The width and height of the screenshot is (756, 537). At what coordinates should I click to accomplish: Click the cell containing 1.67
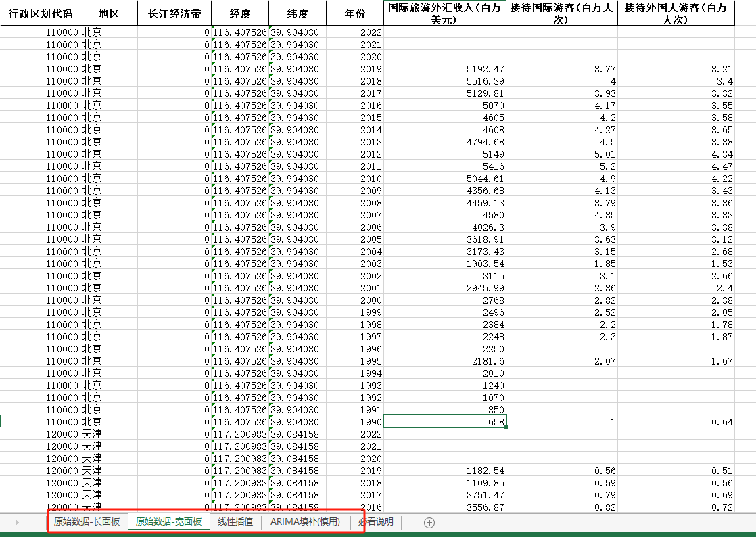pos(676,361)
